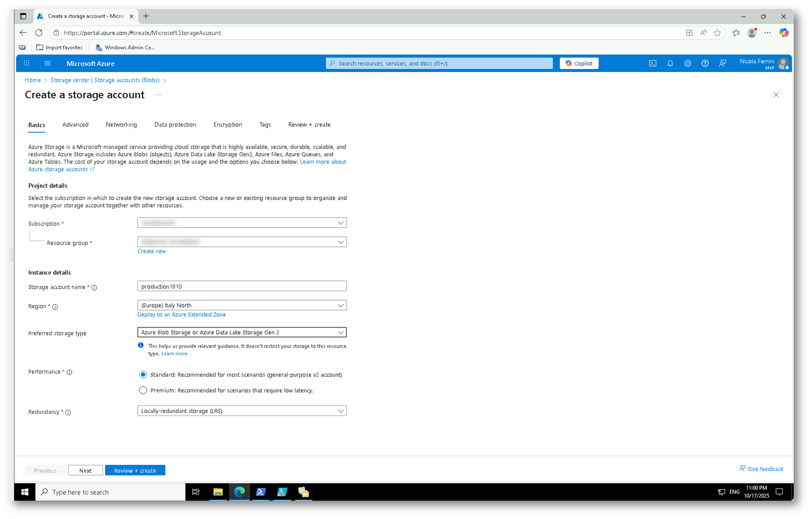Viewport: 812px width, 519px height.
Task: Click Learn more under Preferred storage type
Action: click(x=174, y=354)
